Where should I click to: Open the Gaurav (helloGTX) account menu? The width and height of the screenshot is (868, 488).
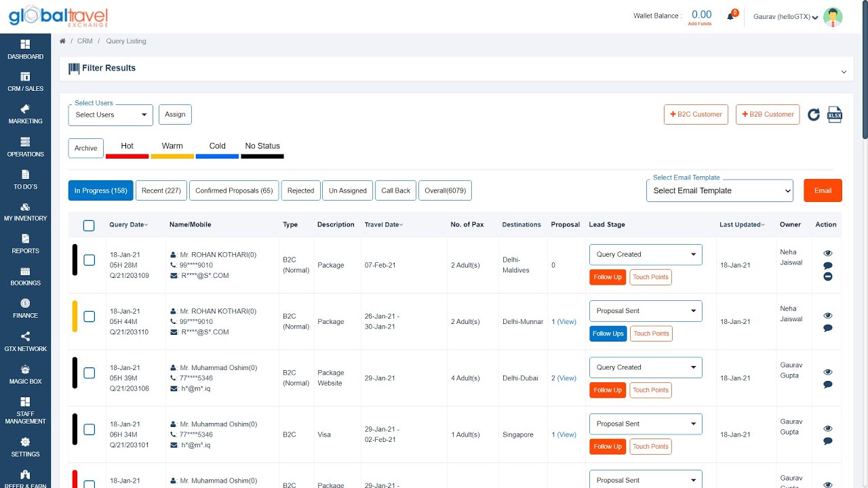[786, 17]
